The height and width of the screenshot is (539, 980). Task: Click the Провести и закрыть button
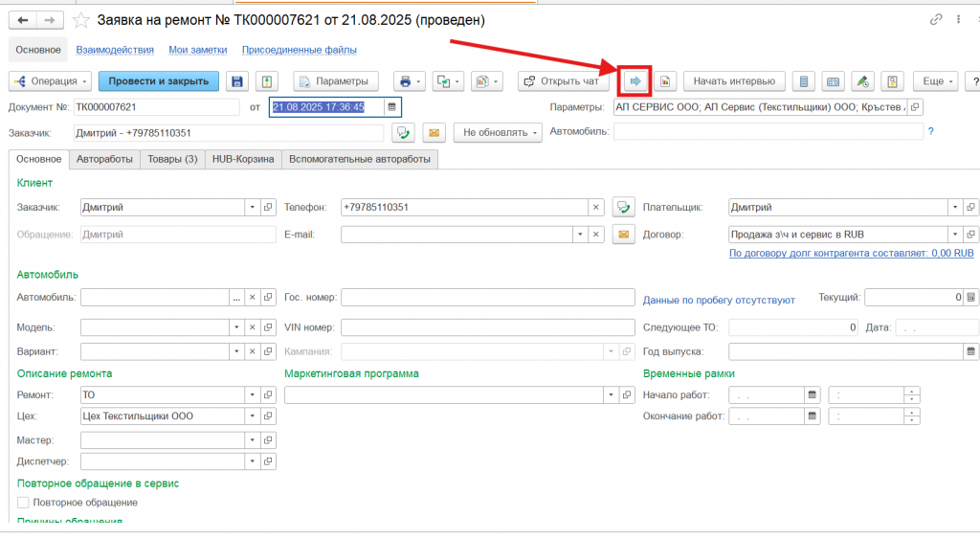pyautogui.click(x=158, y=81)
